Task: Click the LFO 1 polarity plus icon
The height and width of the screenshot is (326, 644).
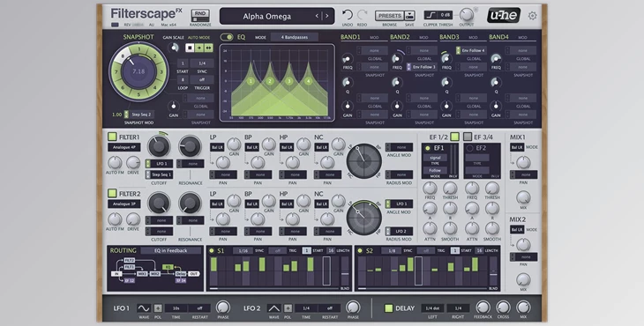Action: pyautogui.click(x=158, y=308)
